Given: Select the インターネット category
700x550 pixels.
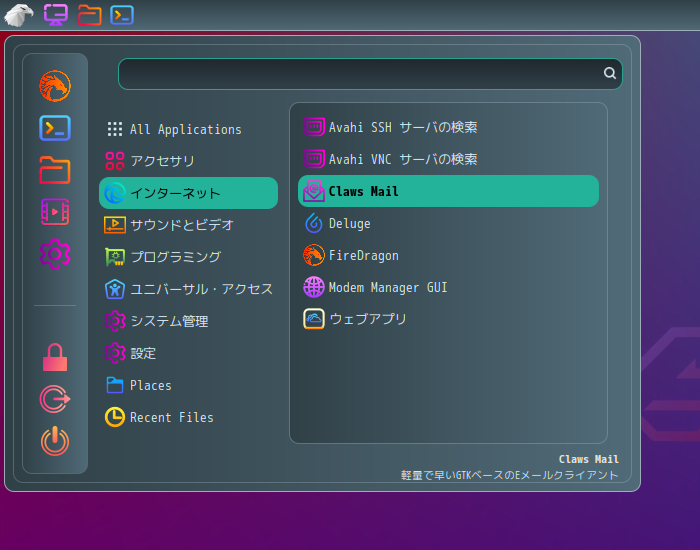Looking at the screenshot, I should pos(188,193).
